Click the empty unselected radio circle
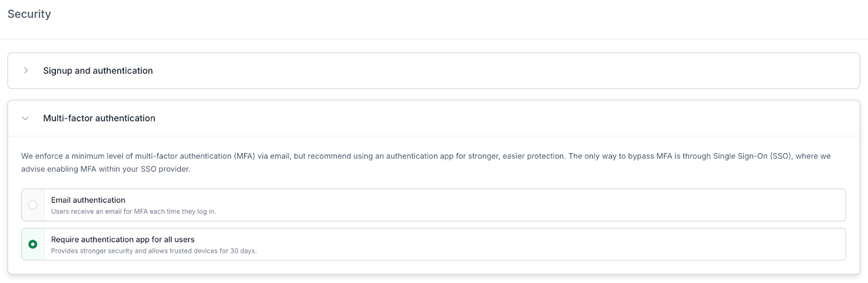The width and height of the screenshot is (868, 283). click(33, 205)
